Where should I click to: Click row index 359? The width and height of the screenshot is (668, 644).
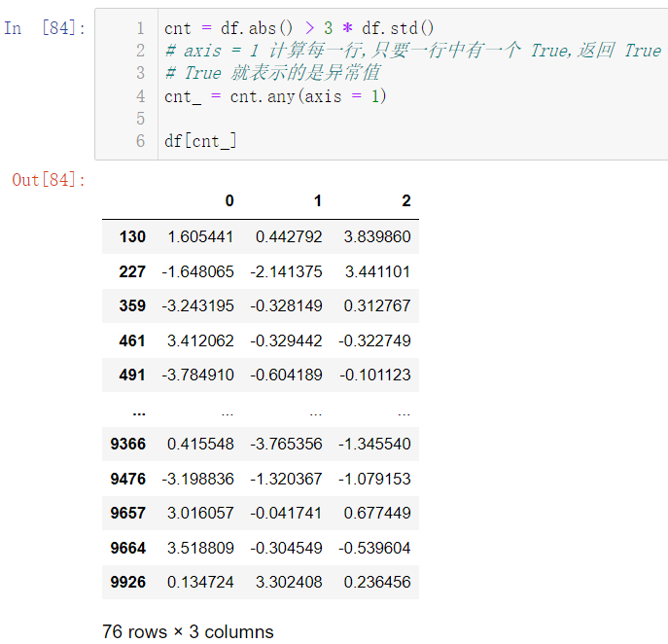(x=132, y=306)
